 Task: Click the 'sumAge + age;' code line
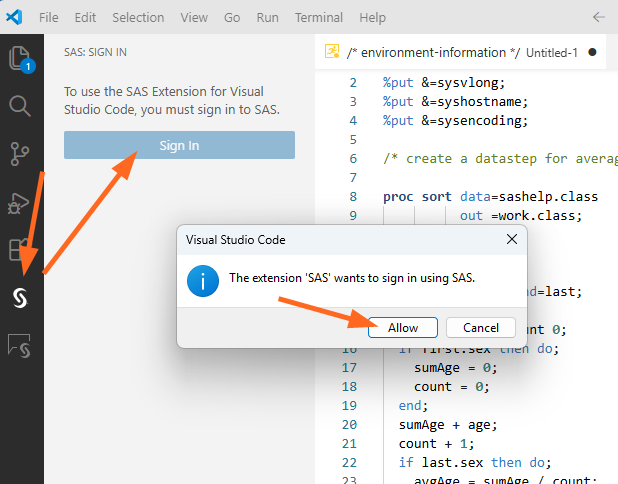(x=448, y=425)
